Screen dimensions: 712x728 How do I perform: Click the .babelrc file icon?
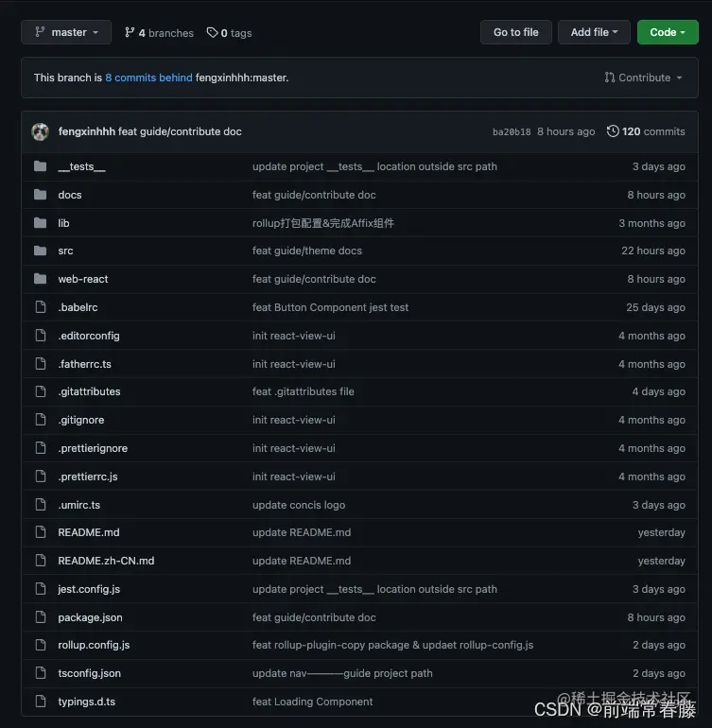(x=41, y=307)
